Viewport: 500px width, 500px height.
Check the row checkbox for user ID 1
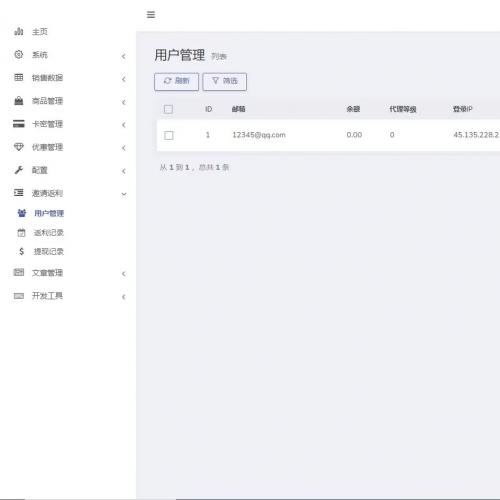[169, 135]
